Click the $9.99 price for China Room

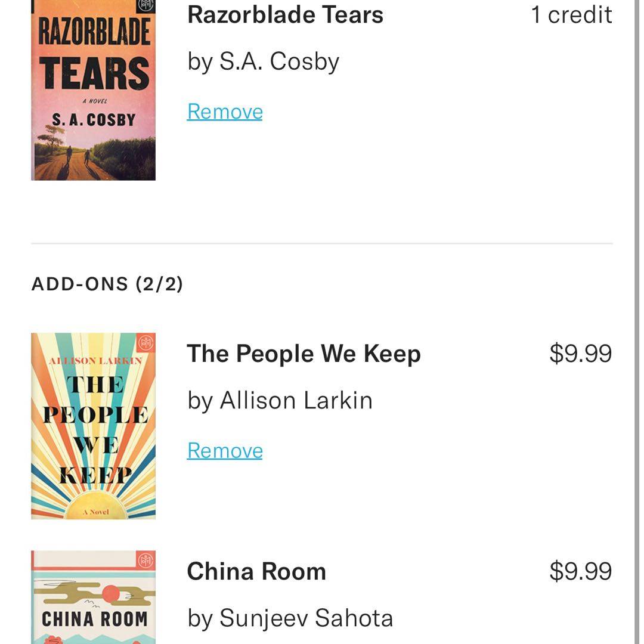click(580, 571)
